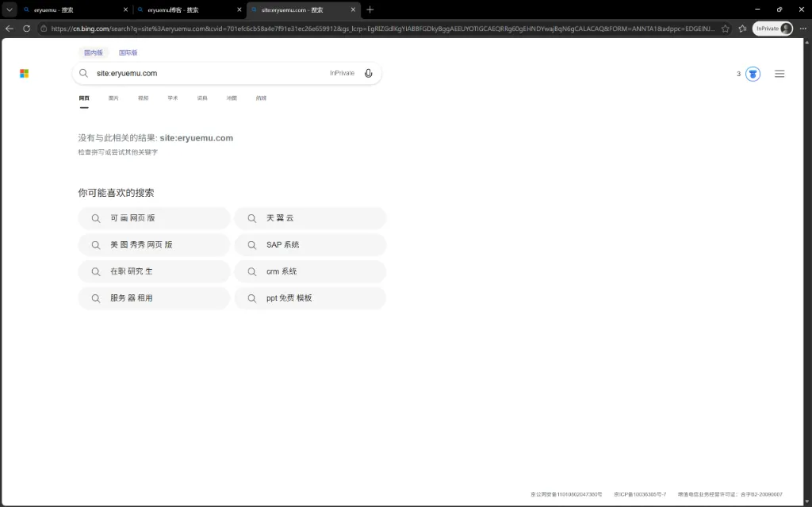Viewport: 812px width, 507px height.
Task: Click 'InPrivate' label inside search box
Action: click(x=343, y=73)
